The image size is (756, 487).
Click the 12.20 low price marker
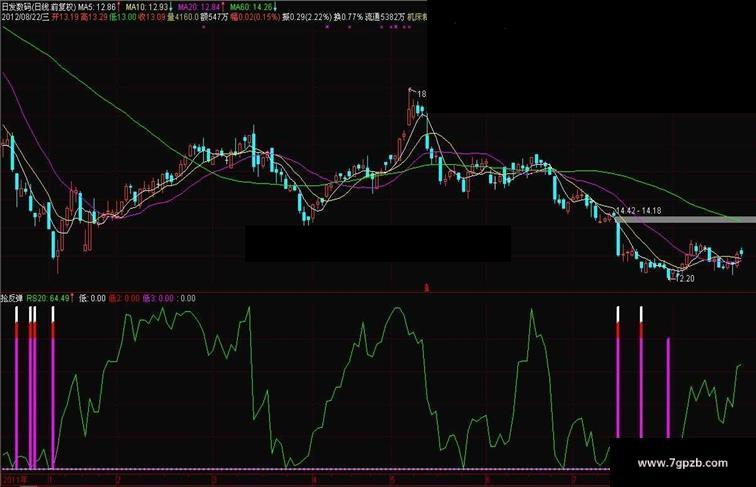click(x=685, y=279)
